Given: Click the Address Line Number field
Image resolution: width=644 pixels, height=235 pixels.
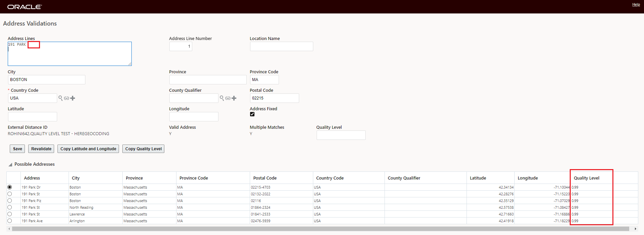Looking at the screenshot, I should point(180,46).
